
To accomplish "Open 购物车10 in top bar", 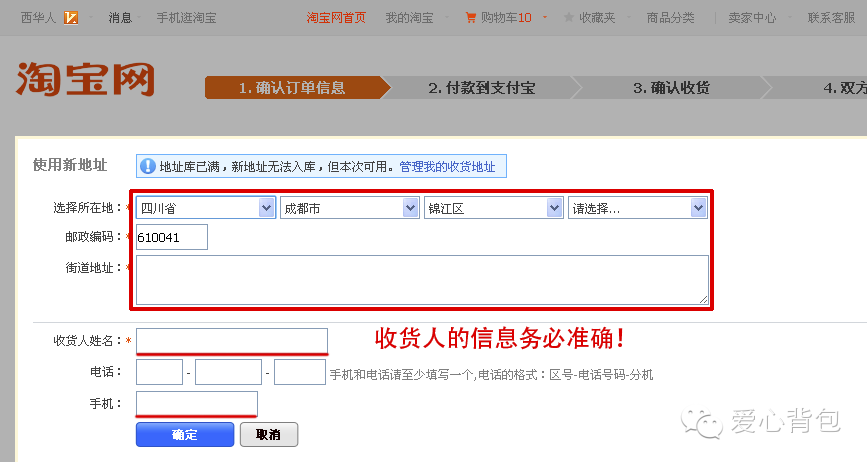I will coord(506,18).
